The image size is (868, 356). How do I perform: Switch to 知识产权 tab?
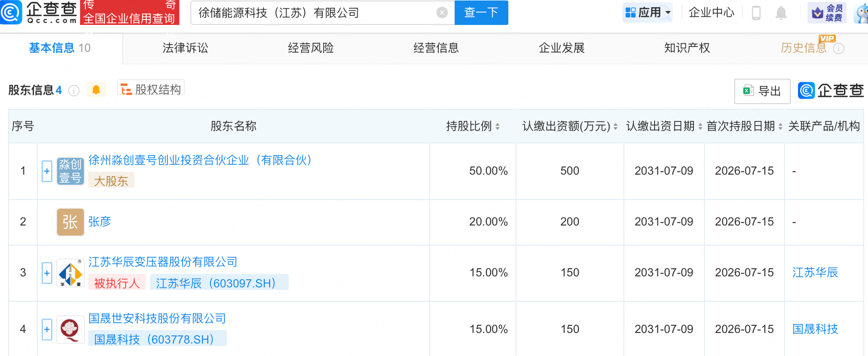pos(687,48)
